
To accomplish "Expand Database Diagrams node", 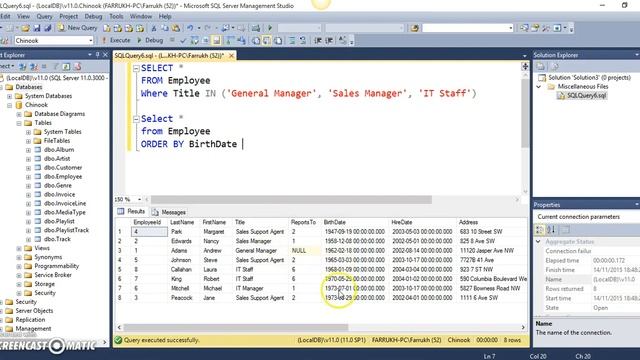I will click(x=19, y=114).
